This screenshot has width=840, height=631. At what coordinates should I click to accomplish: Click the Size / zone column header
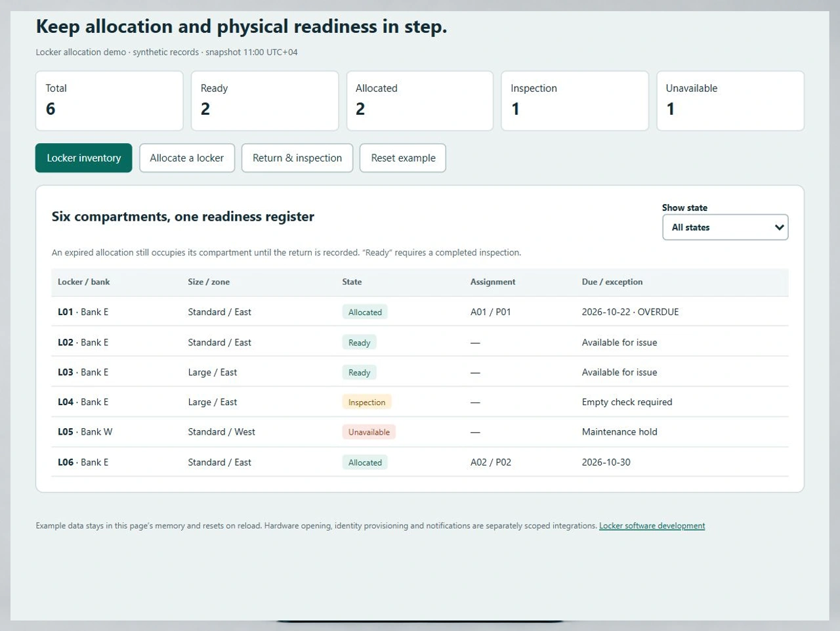click(209, 282)
